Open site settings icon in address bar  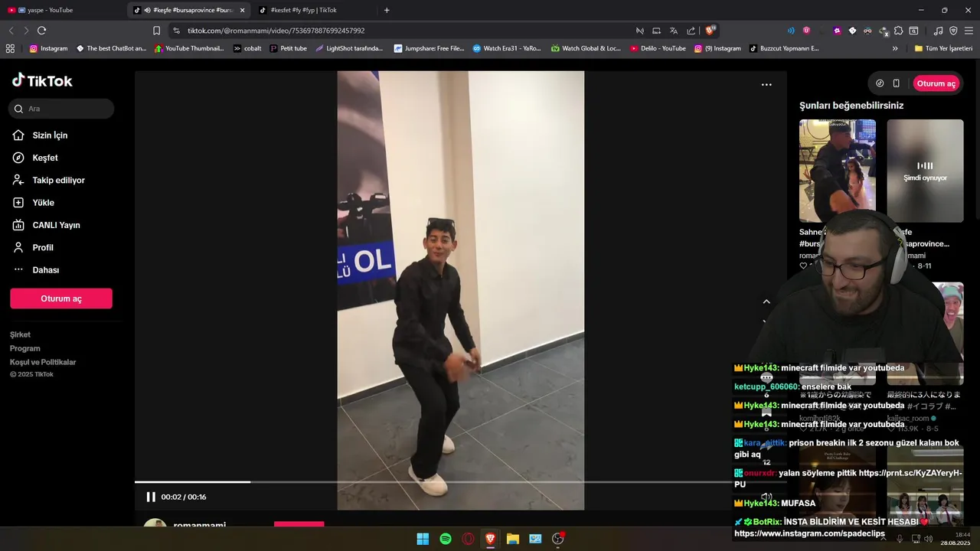coord(176,31)
